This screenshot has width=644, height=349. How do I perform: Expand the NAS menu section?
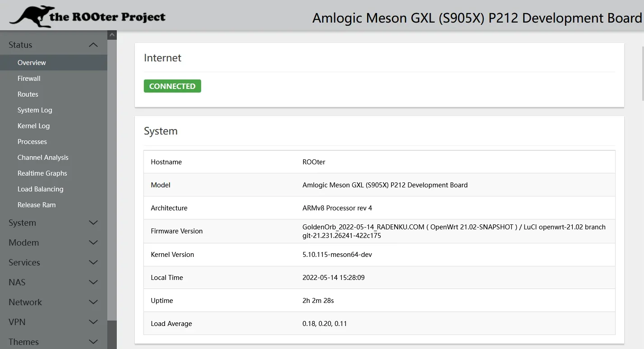tap(53, 282)
